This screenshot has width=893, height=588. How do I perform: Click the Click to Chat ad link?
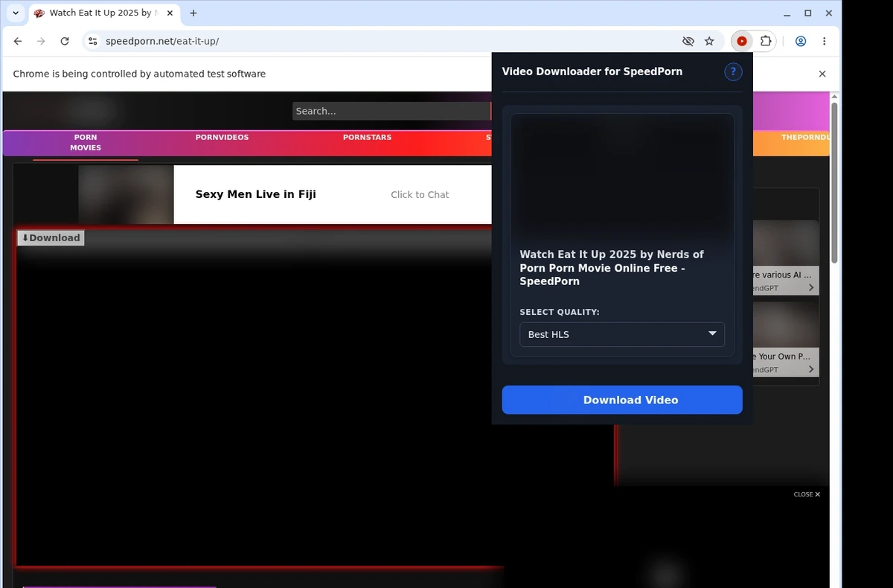tap(420, 194)
